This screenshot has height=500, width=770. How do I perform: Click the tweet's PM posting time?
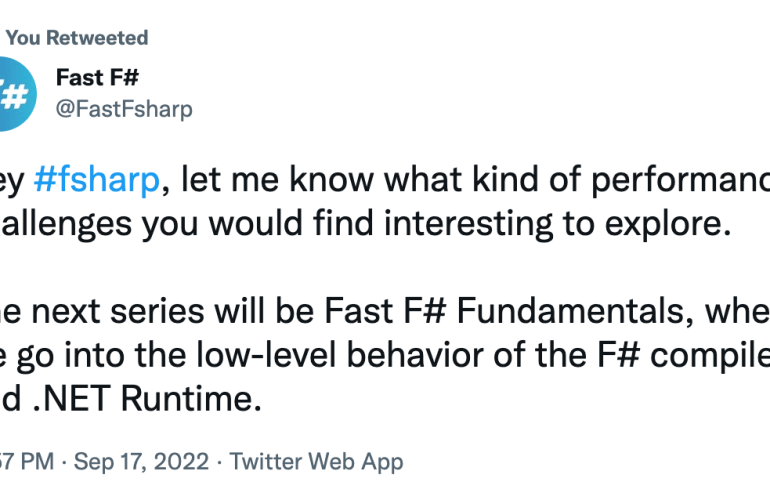tap(20, 462)
